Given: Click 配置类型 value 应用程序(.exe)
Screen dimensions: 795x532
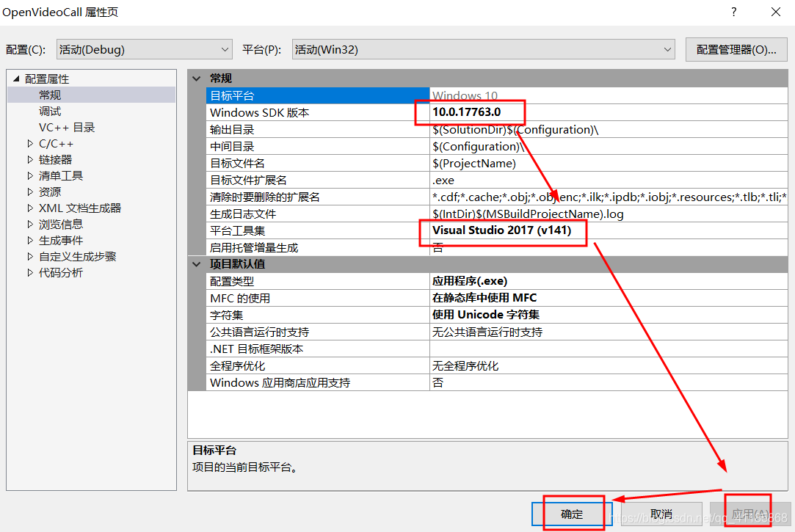Looking at the screenshot, I should click(609, 281).
